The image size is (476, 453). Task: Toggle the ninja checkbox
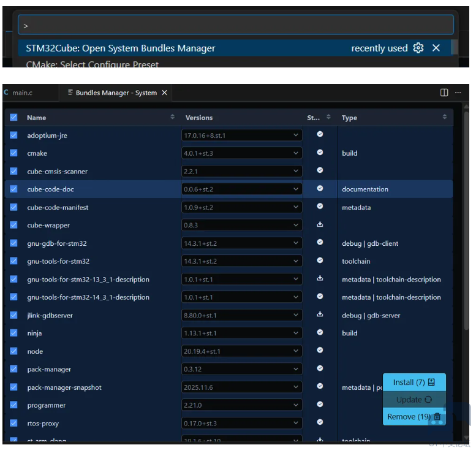pos(13,333)
